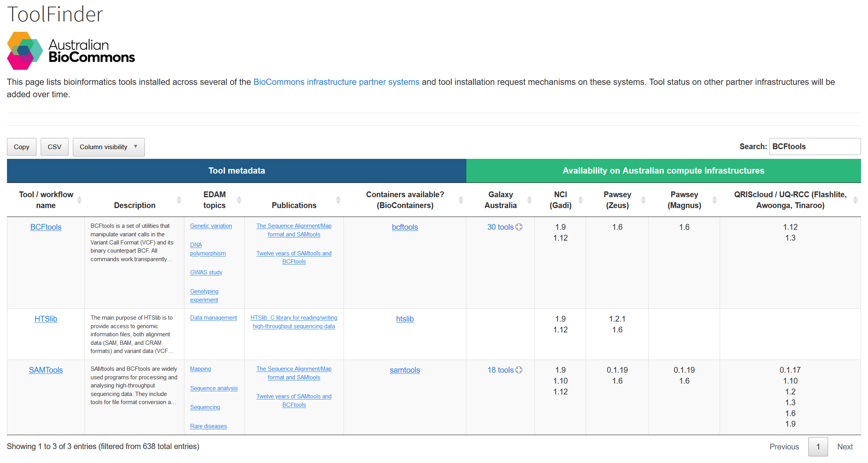Open BioCommons infrastructure partner systems link
This screenshot has width=868, height=463.
click(336, 82)
